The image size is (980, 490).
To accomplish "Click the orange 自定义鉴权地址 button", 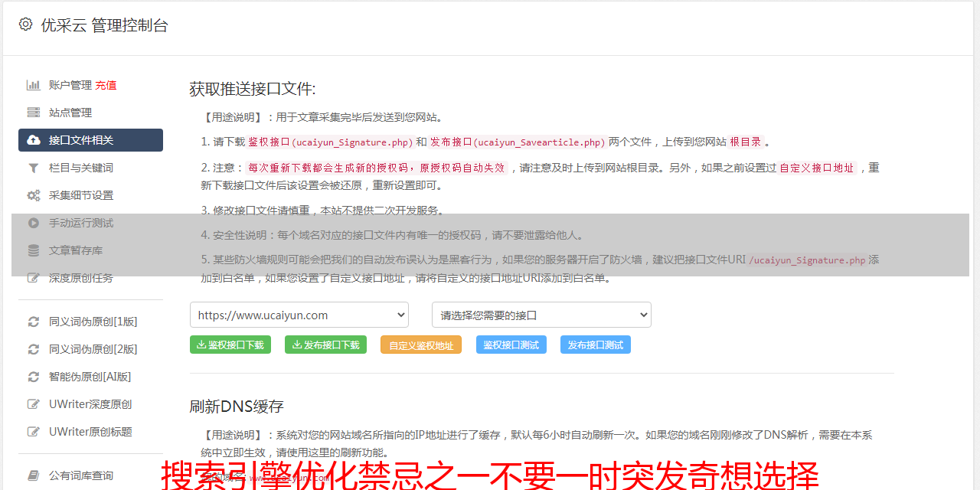I will (421, 345).
